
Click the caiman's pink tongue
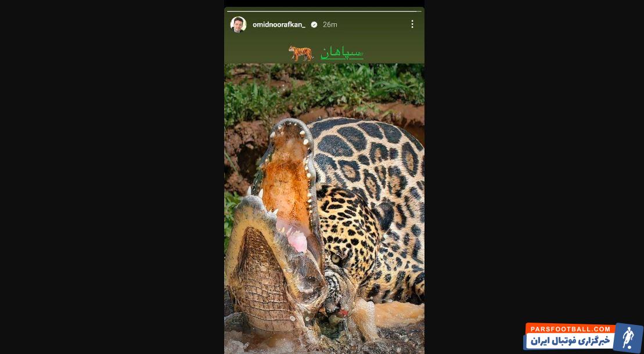point(297,241)
